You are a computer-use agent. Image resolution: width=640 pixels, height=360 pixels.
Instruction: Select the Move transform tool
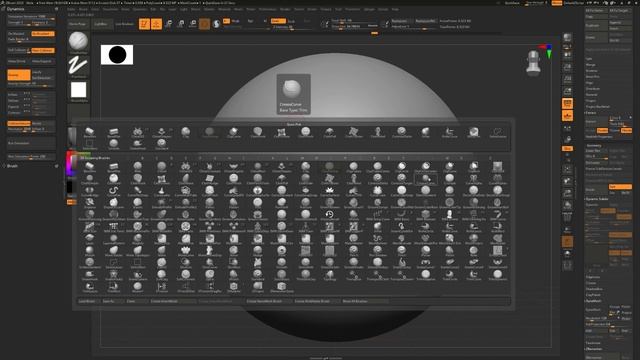(169, 24)
